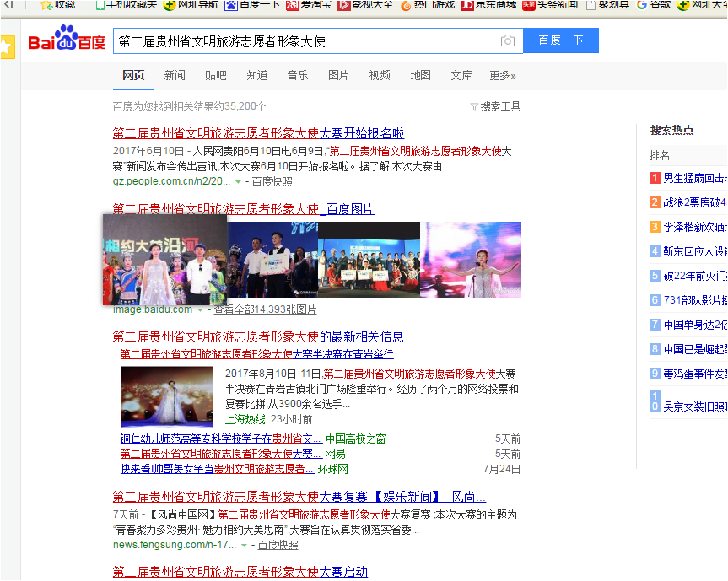Open the group stage photo thumbnail

pos(369,260)
